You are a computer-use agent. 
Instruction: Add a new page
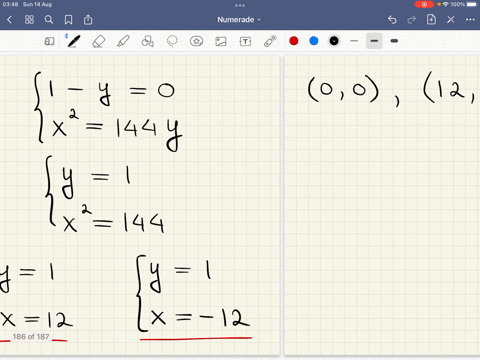(x=431, y=19)
